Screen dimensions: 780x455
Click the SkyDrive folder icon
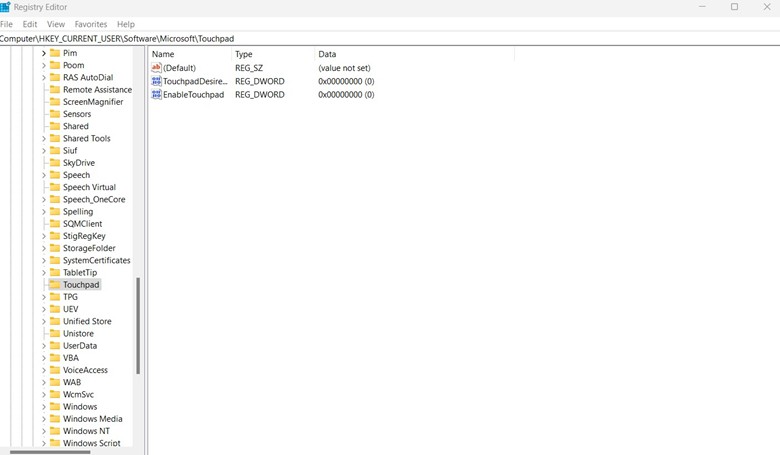coord(55,163)
